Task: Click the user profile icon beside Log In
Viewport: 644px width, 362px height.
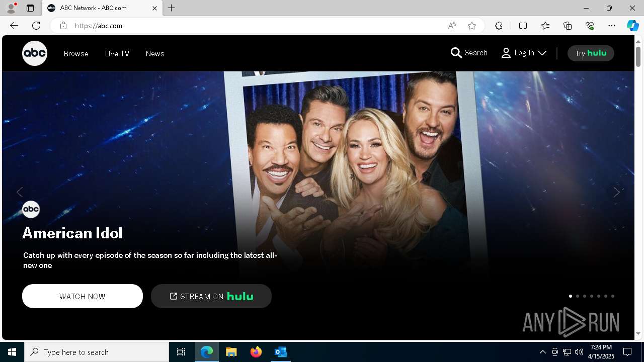Action: pyautogui.click(x=506, y=53)
